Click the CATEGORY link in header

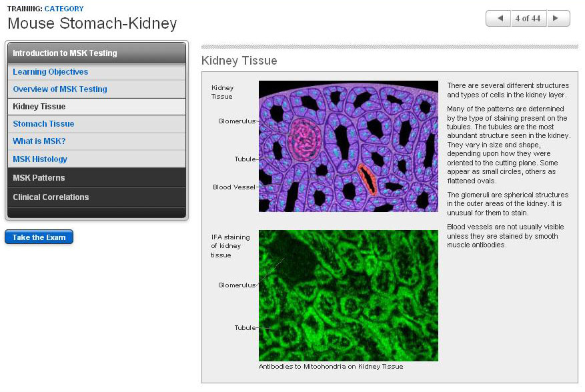tap(64, 9)
